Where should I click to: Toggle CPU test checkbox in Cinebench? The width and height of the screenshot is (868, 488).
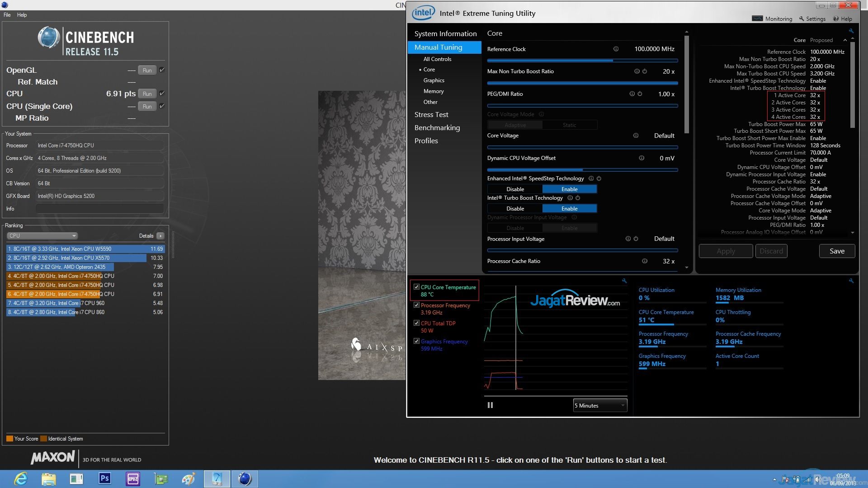[x=162, y=94]
